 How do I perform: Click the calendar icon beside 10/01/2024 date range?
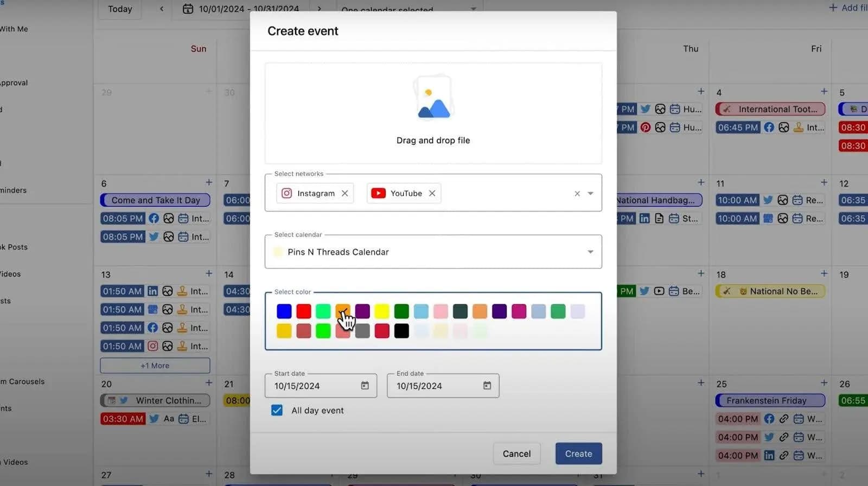[188, 9]
